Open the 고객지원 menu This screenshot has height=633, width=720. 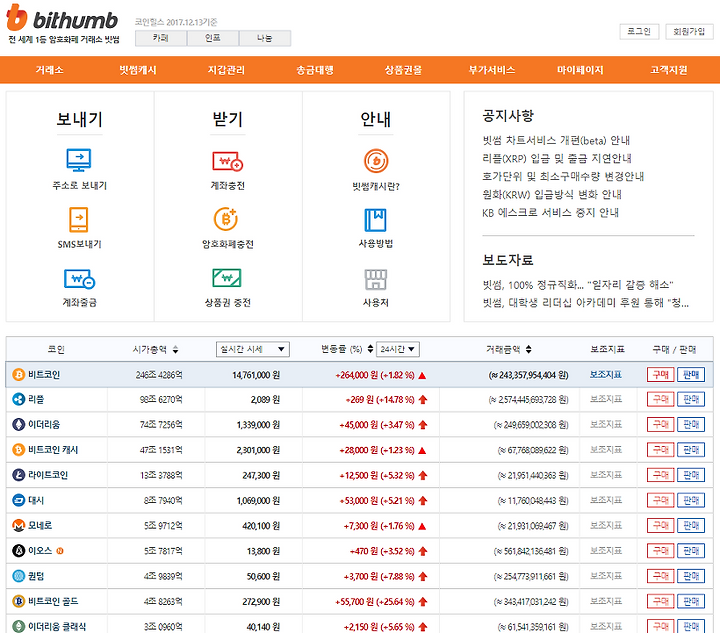[x=669, y=70]
